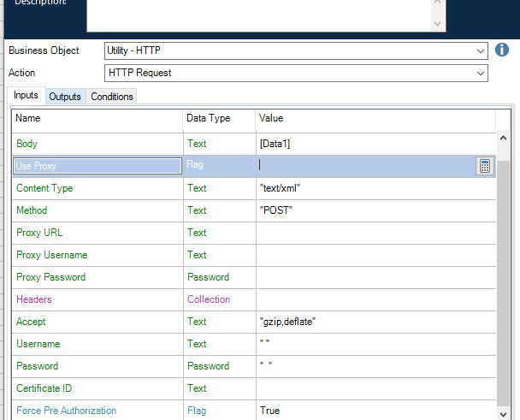This screenshot has width=520, height=420.
Task: Click the inputs table scroll up arrow
Action: pos(503,138)
